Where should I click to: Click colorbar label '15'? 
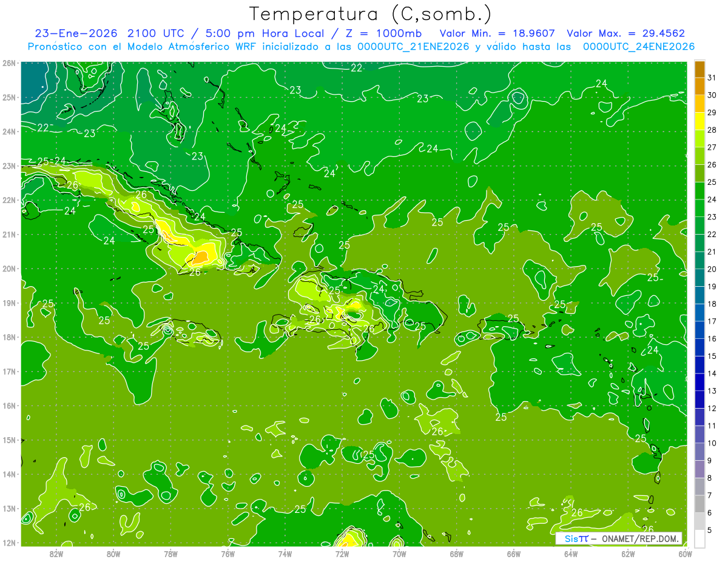pyautogui.click(x=712, y=356)
